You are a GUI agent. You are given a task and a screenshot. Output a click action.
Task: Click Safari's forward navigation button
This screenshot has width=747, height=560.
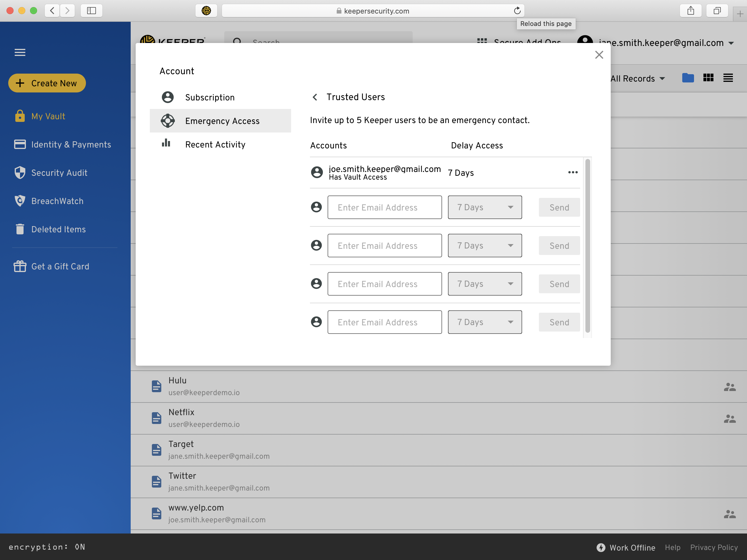coord(67,11)
